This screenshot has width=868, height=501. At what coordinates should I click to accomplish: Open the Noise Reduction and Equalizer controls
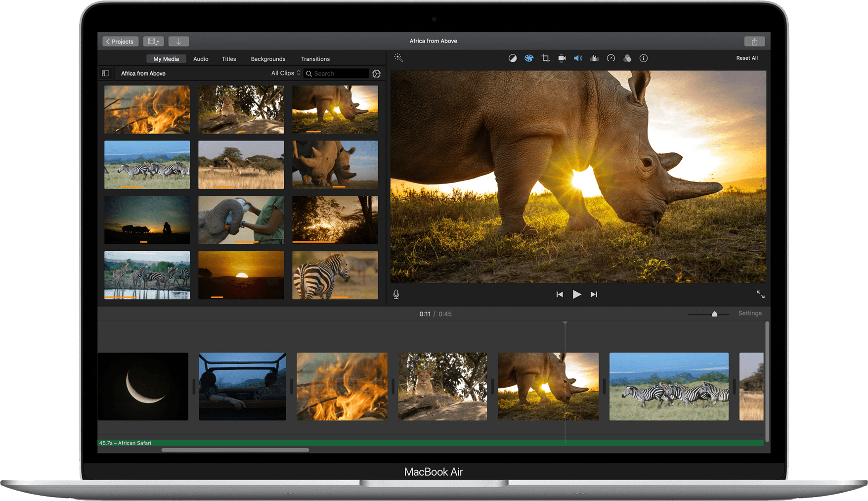tap(595, 58)
